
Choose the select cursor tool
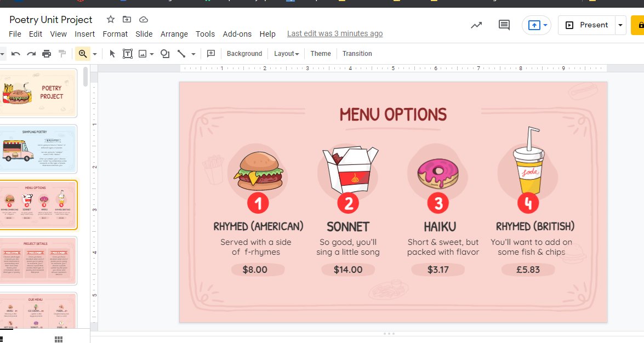coord(112,54)
